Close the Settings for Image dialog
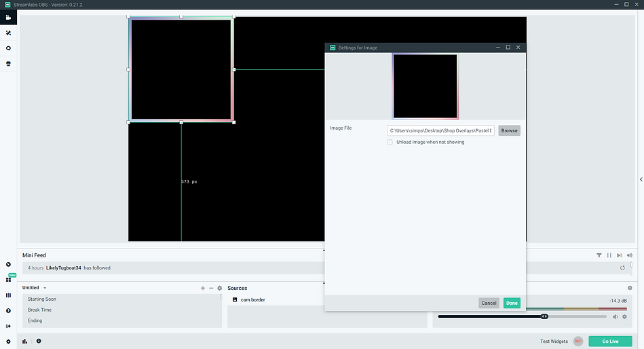The width and height of the screenshot is (644, 349). 518,48
